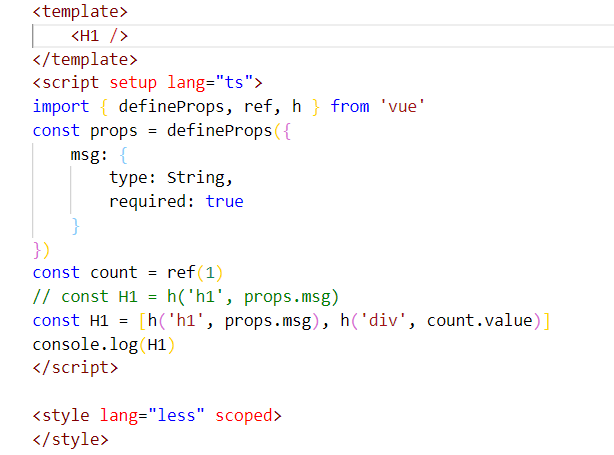Click the import keyword
This screenshot has height=455, width=614.
[61, 107]
